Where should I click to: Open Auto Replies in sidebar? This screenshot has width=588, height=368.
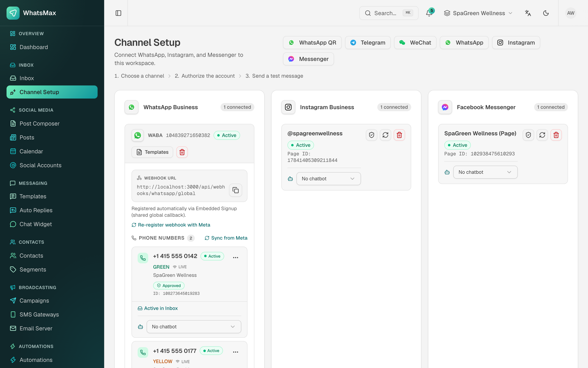point(52,210)
